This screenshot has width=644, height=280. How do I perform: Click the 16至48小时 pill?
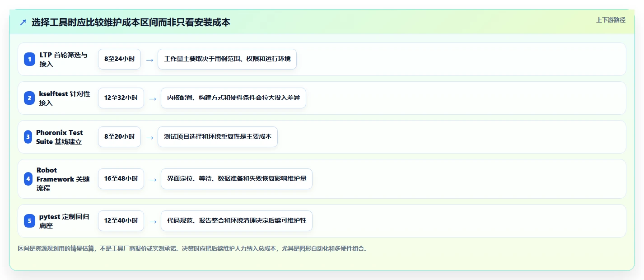(x=121, y=179)
